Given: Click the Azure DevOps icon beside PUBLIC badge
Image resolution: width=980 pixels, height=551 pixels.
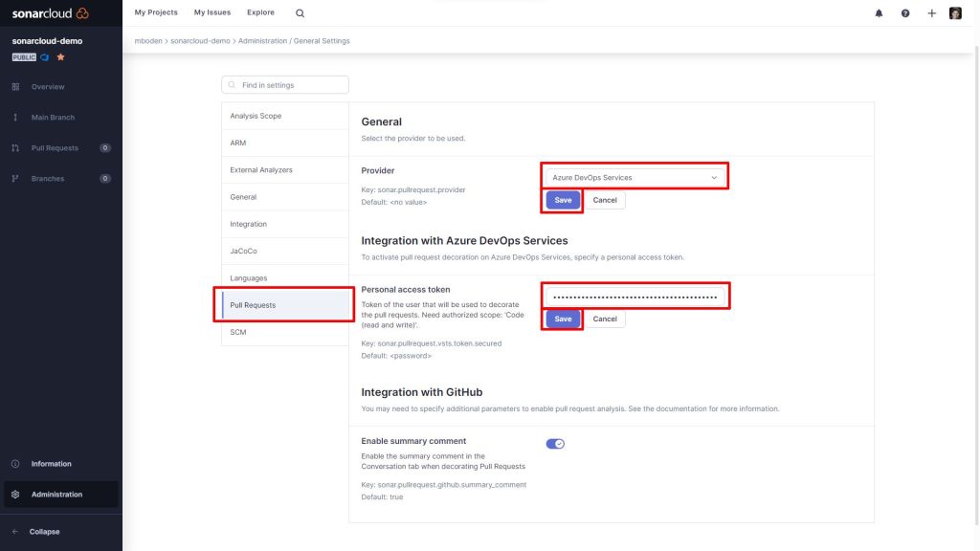Looking at the screenshot, I should click(x=45, y=56).
